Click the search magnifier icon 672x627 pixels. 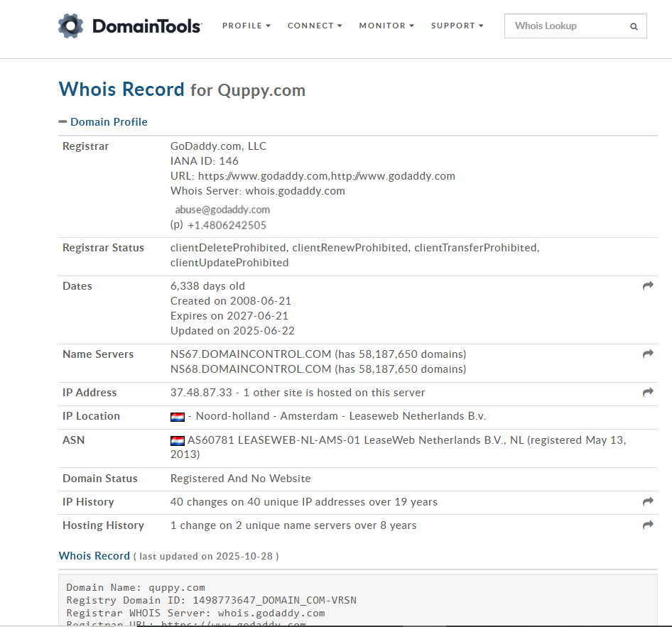pos(634,26)
